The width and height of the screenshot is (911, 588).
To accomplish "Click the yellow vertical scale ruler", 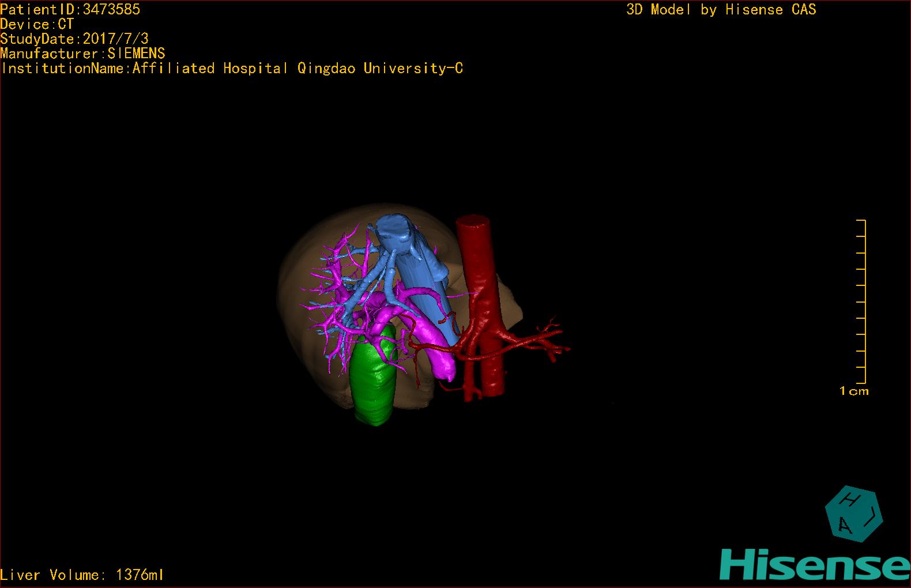I will tap(861, 301).
